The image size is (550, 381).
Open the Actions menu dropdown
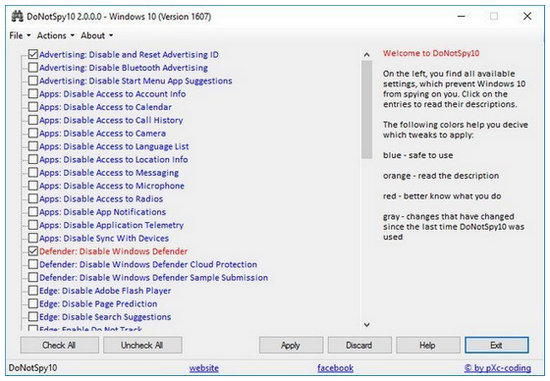(55, 35)
